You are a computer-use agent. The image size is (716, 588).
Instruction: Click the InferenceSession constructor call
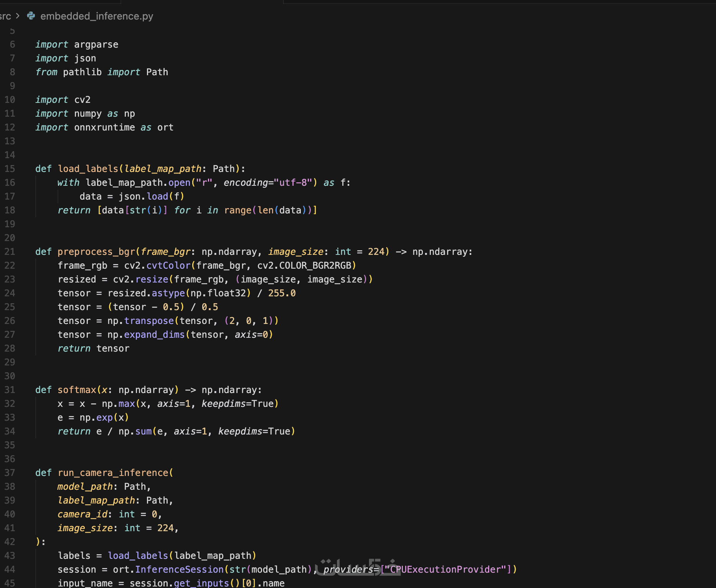[179, 570]
